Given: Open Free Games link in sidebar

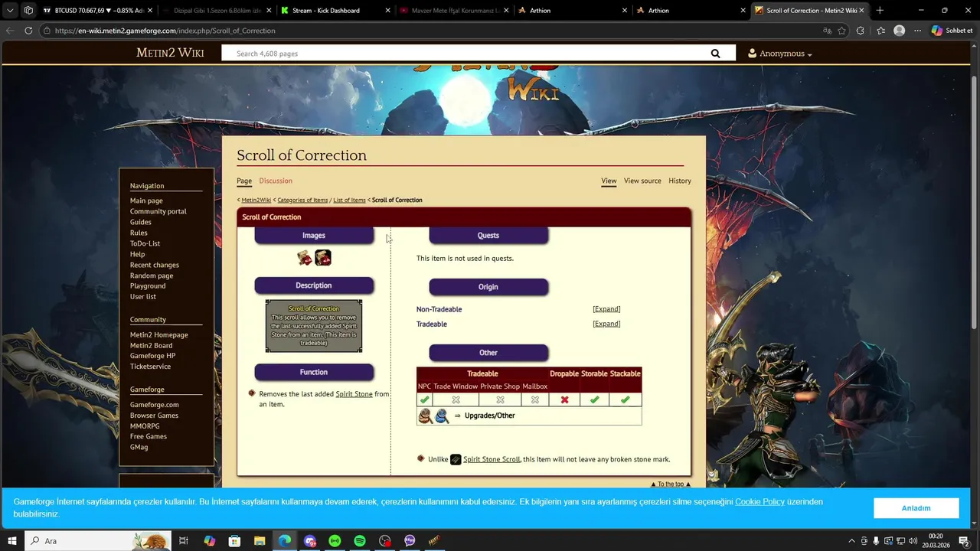Looking at the screenshot, I should click(x=149, y=436).
